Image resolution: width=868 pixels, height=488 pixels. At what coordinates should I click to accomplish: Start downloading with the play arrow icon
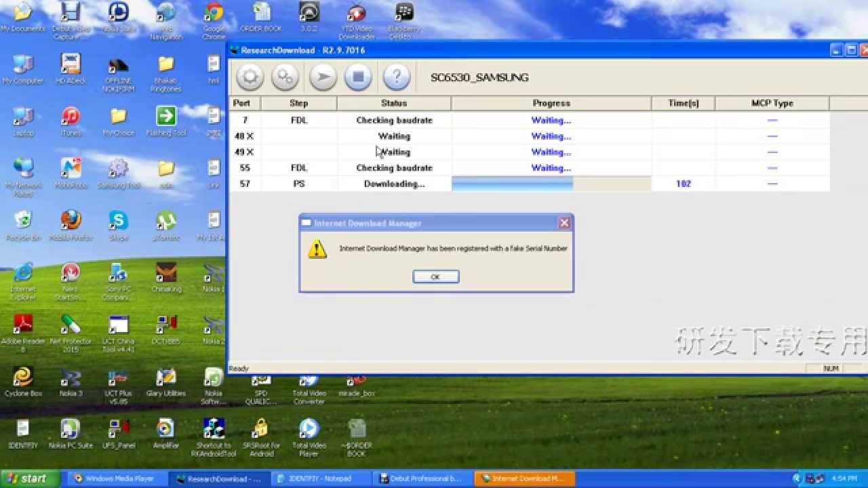(x=323, y=77)
